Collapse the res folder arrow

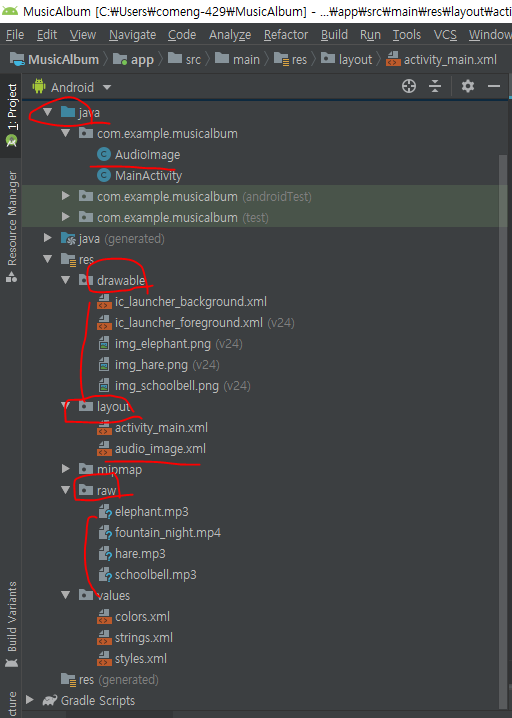pyautogui.click(x=48, y=259)
